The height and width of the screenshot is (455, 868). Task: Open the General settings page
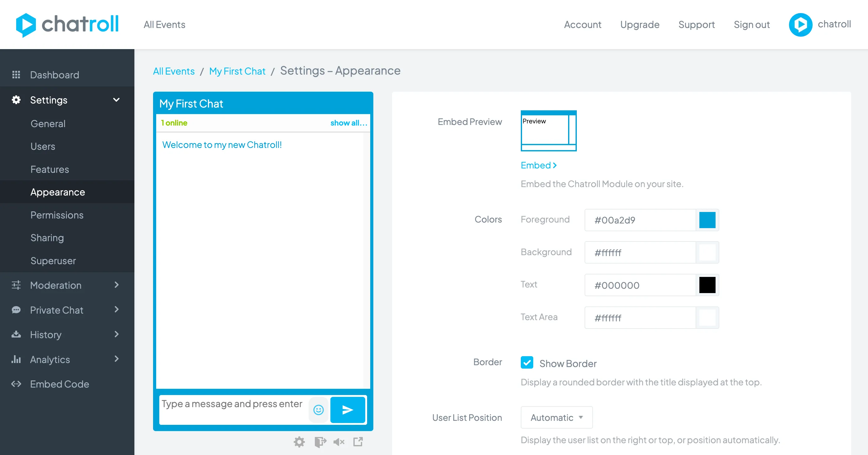[x=48, y=123]
